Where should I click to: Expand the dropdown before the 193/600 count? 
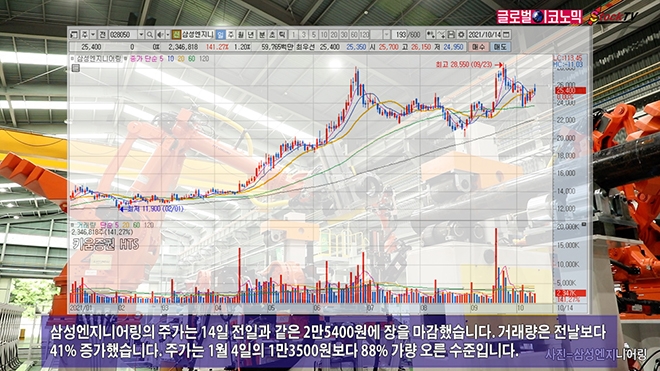point(386,35)
